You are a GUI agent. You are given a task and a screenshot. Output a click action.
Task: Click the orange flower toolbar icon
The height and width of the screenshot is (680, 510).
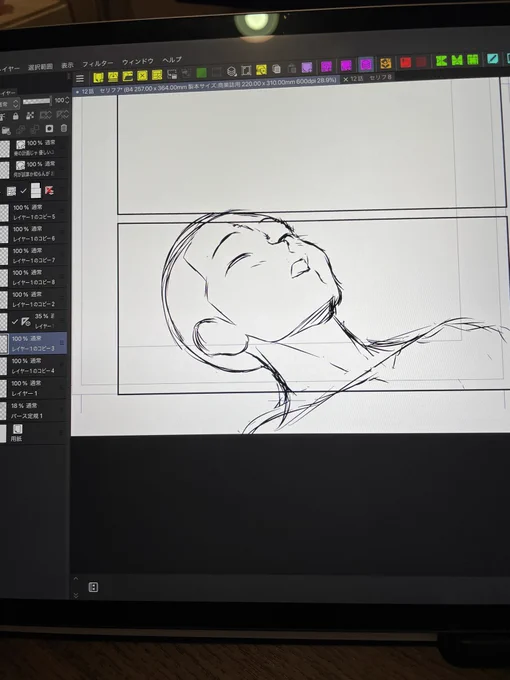coord(386,63)
